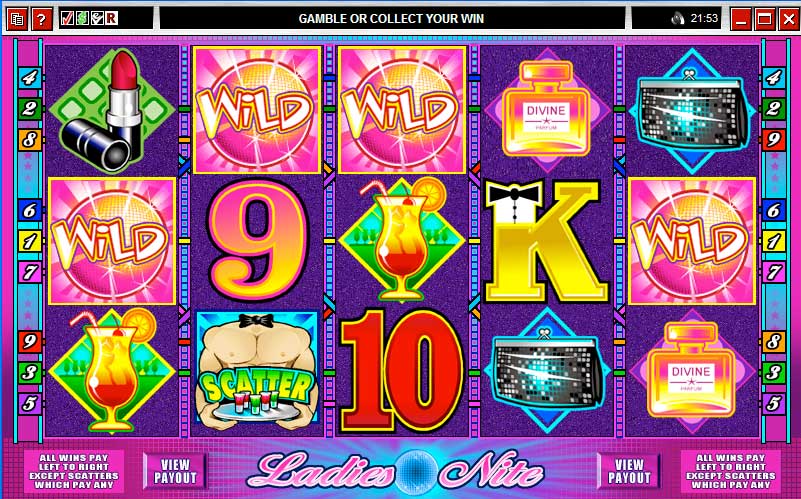Click the R status icon in top bar
801x499 pixels.
pyautogui.click(x=111, y=19)
